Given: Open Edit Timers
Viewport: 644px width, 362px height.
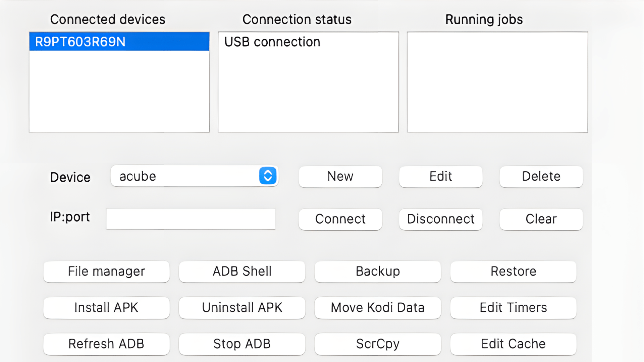Looking at the screenshot, I should pos(513,308).
